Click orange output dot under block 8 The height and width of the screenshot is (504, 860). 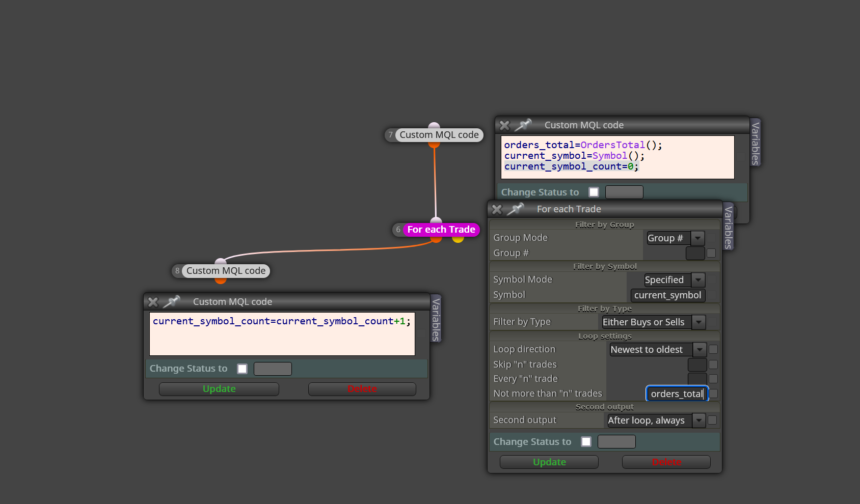(x=221, y=280)
